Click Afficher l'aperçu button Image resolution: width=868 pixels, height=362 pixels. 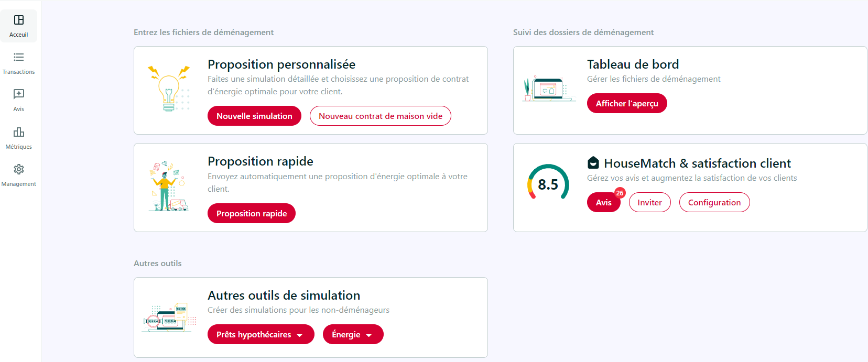point(627,103)
